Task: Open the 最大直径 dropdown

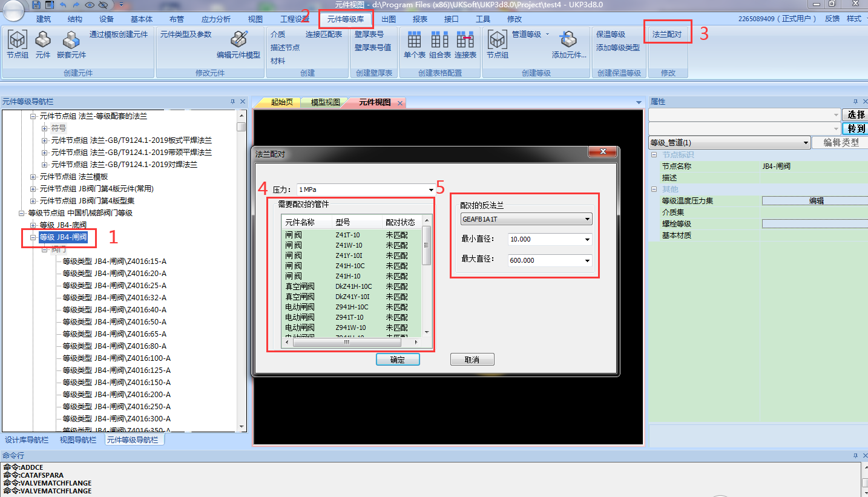Action: coord(587,260)
